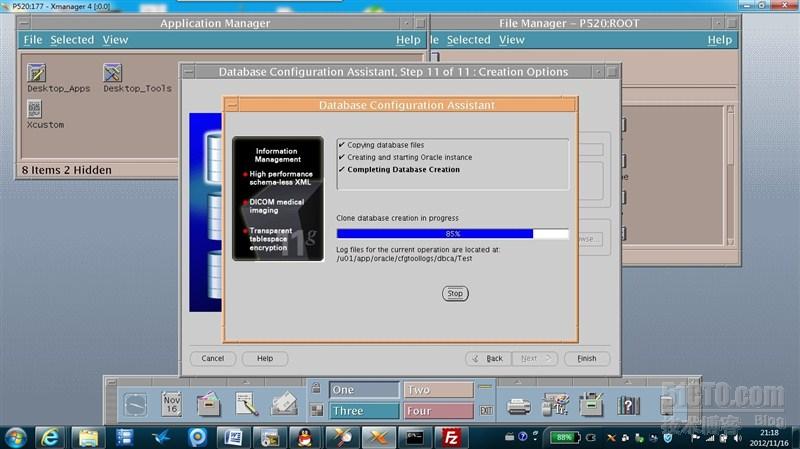Open the mailer icon on the front panel
This screenshot has height=449, width=800.
[284, 405]
